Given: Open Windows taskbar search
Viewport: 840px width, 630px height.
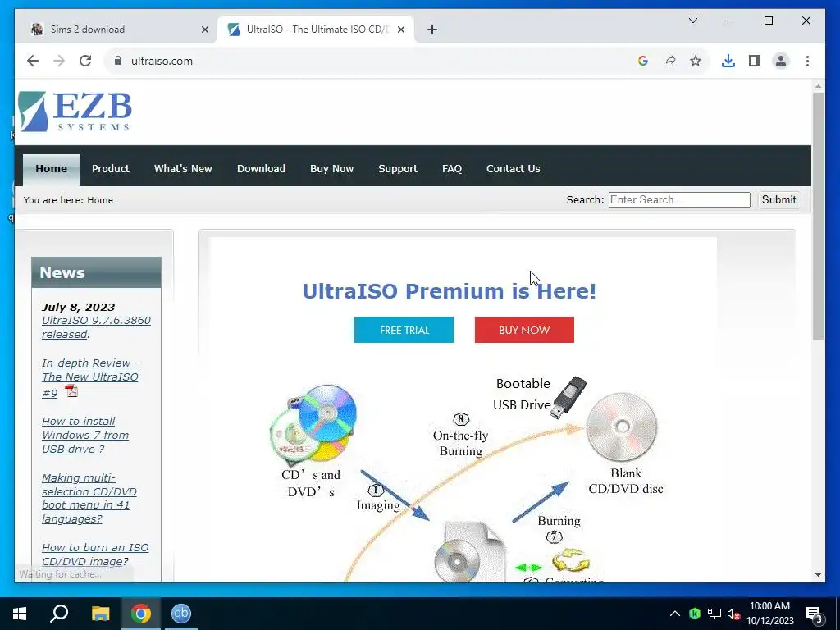Looking at the screenshot, I should (x=59, y=614).
